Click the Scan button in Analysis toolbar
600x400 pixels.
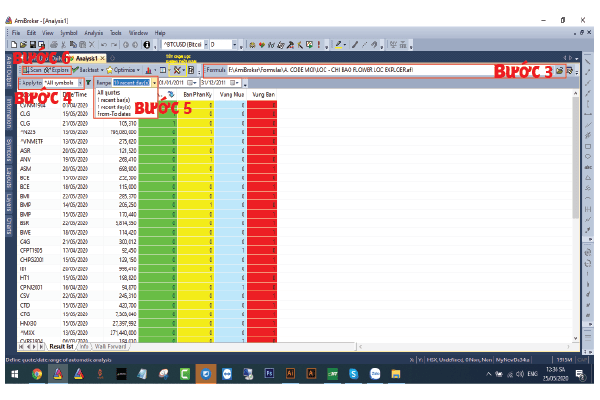point(32,70)
